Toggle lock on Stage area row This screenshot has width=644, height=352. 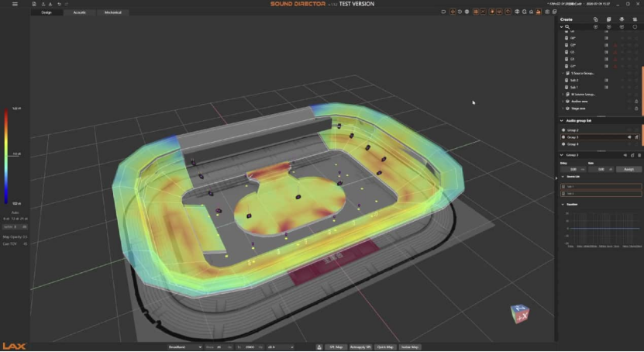coord(636,109)
